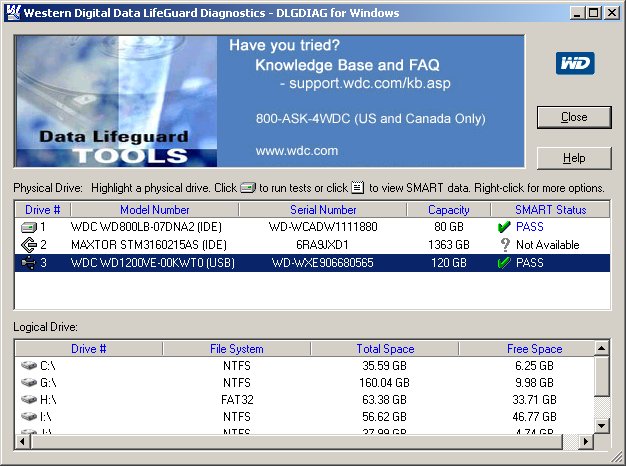Click the C:\ logical drive icon
The height and width of the screenshot is (466, 626).
pyautogui.click(x=29, y=365)
